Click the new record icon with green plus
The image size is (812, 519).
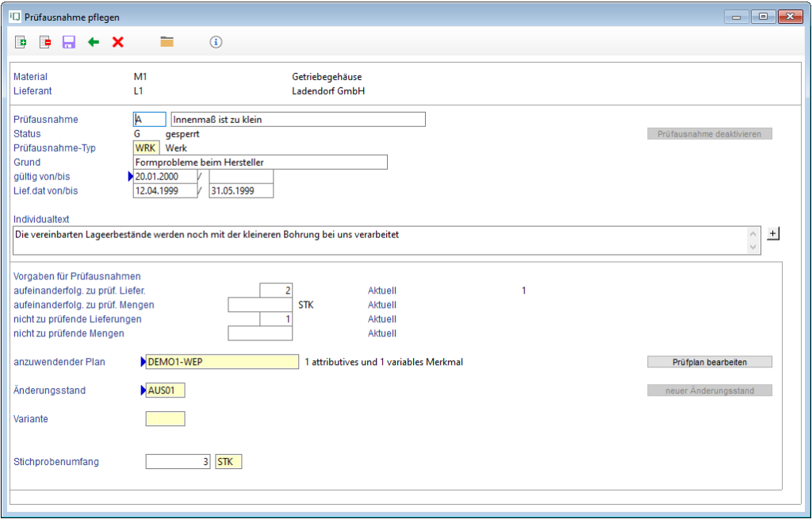(x=21, y=42)
